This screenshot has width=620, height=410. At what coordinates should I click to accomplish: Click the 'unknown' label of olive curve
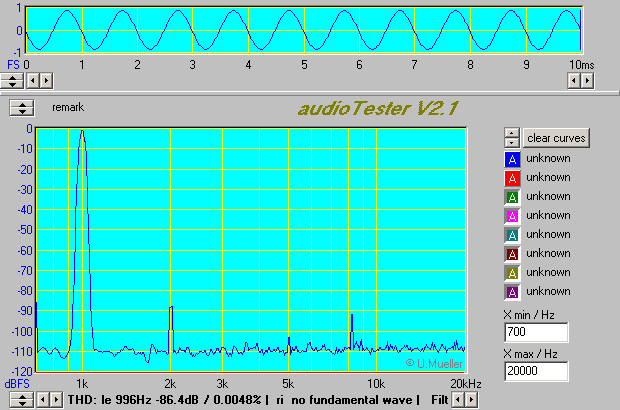[x=548, y=272]
